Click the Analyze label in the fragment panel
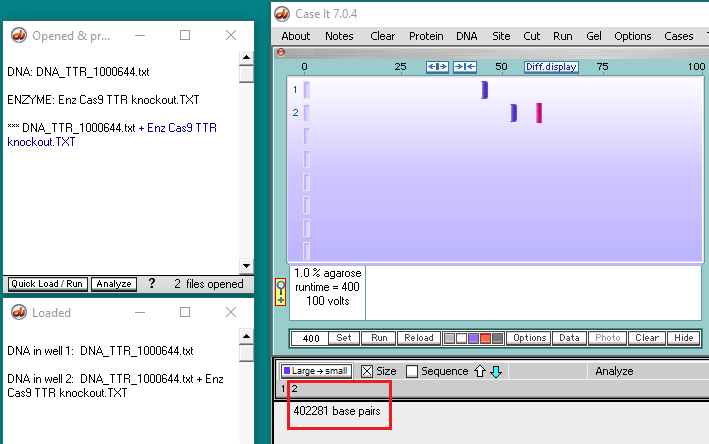The height and width of the screenshot is (444, 709). pyautogui.click(x=614, y=372)
